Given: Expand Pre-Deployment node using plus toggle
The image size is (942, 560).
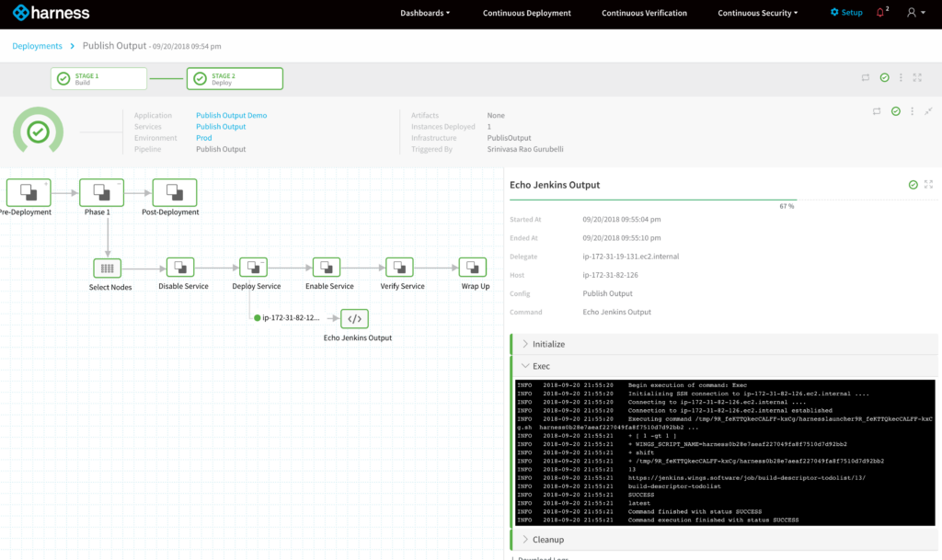Looking at the screenshot, I should click(x=46, y=184).
